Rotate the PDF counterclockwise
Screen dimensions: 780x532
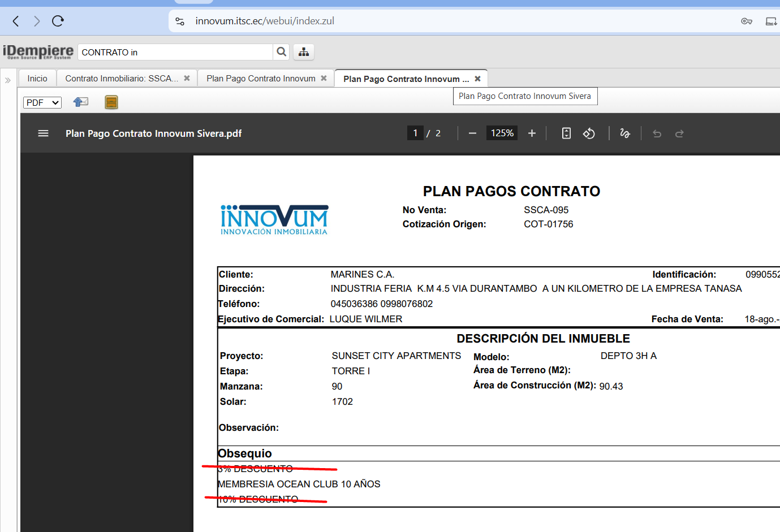tap(589, 133)
